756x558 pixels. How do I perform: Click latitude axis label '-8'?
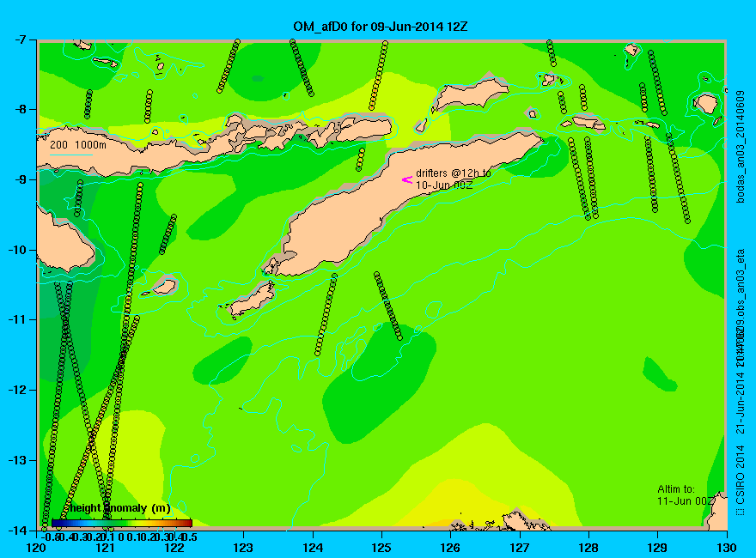(x=19, y=109)
